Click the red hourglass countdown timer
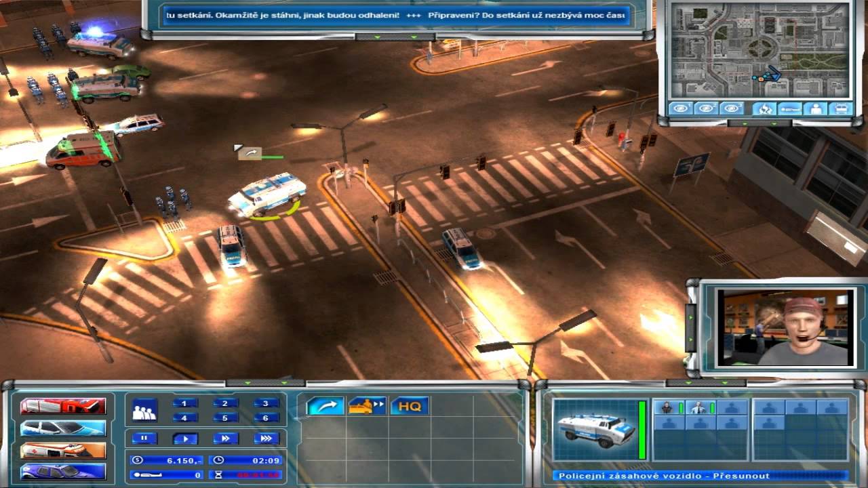 [245, 475]
